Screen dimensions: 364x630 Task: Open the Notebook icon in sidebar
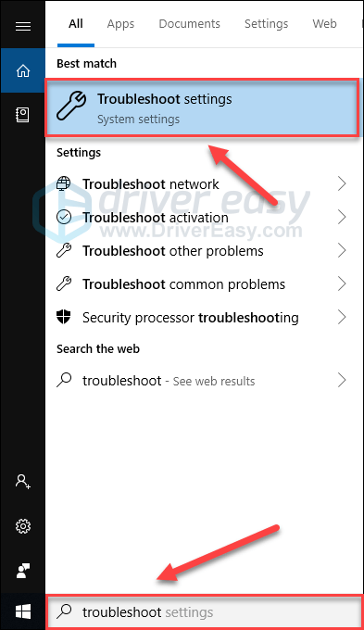point(22,115)
